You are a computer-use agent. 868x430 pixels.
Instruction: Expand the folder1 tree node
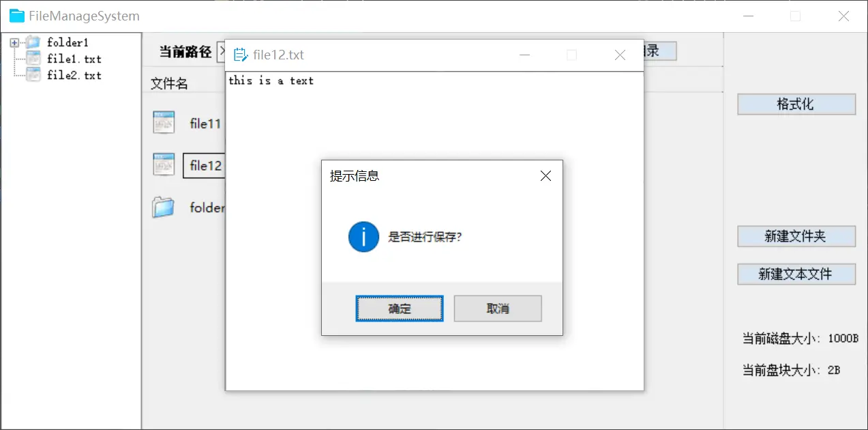[x=14, y=42]
